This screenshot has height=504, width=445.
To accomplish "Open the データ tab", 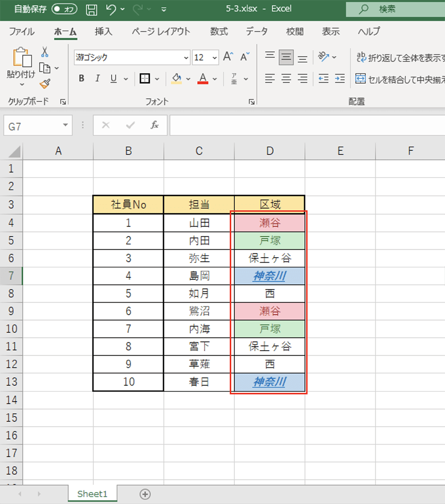I will (257, 32).
